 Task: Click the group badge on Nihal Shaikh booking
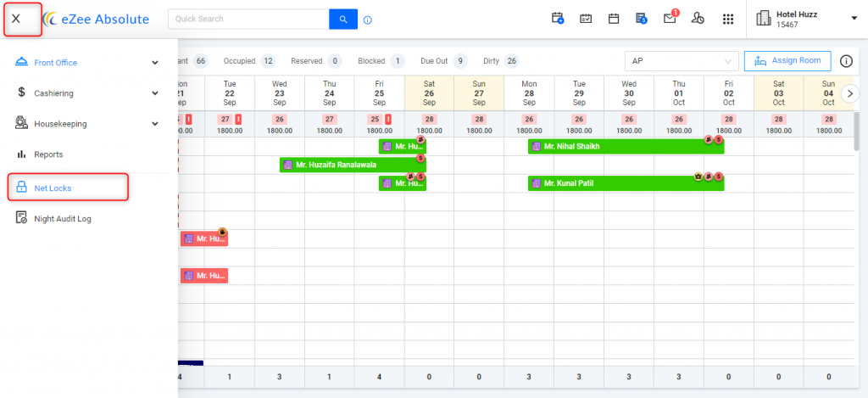[x=709, y=140]
